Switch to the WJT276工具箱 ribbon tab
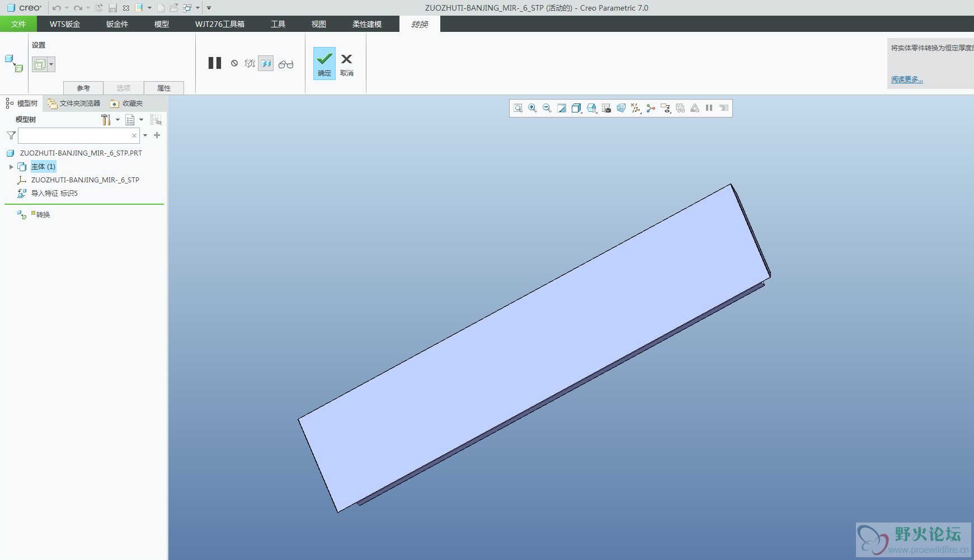 pos(220,24)
